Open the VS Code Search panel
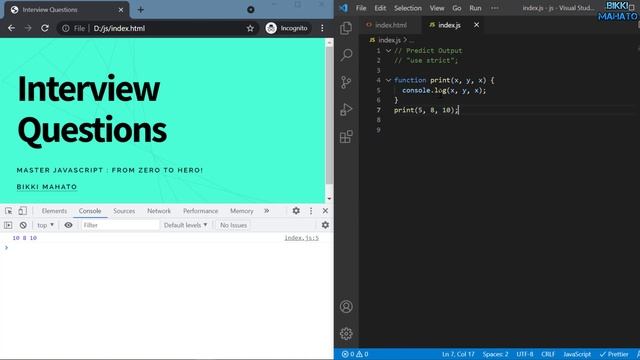Viewport: 640px width, 360px height. [x=346, y=55]
